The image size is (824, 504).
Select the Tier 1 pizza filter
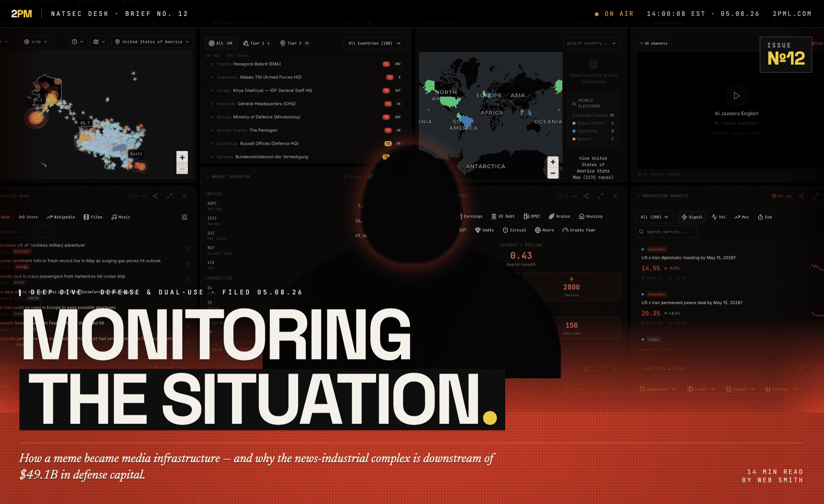coord(256,43)
